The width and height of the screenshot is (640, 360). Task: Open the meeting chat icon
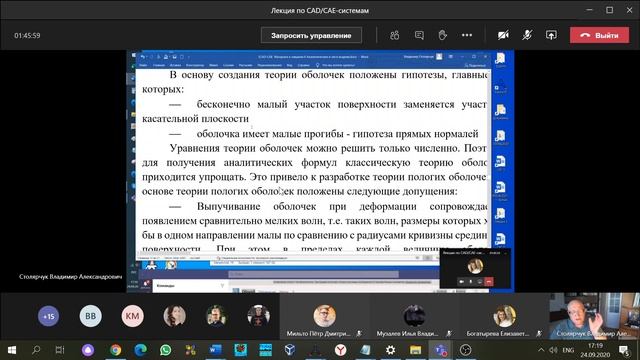[419, 36]
